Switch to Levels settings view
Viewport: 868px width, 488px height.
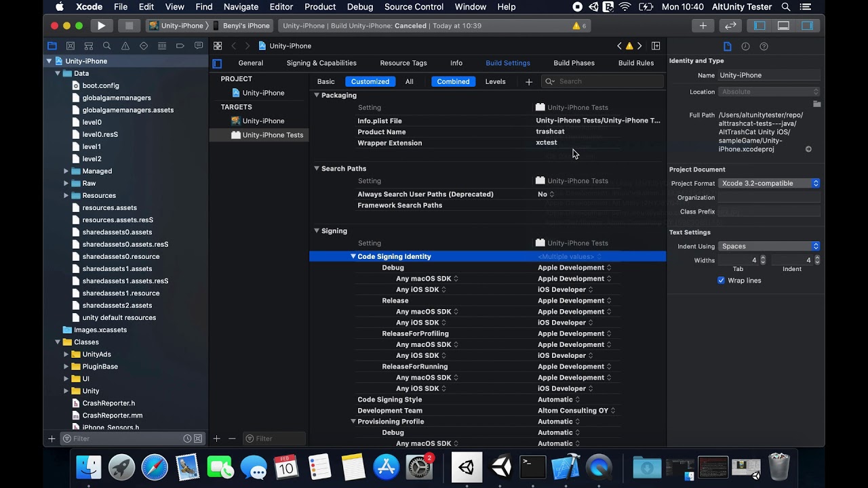coord(496,81)
